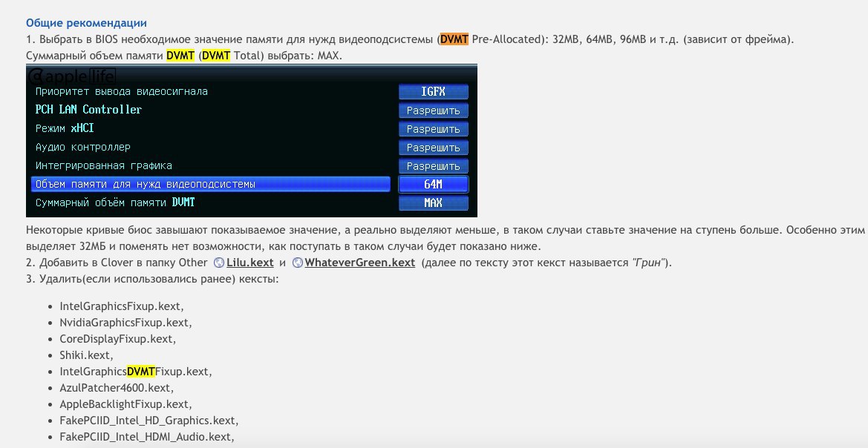Click the globe icon before WhateverGreen.kext
Viewport: 868px width, 448px height.
[x=297, y=263]
